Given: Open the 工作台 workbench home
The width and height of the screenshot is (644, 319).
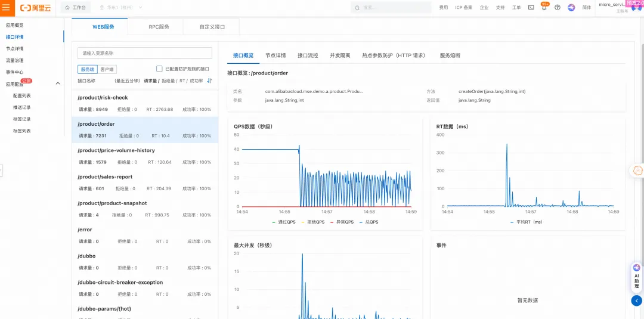Looking at the screenshot, I should [76, 7].
